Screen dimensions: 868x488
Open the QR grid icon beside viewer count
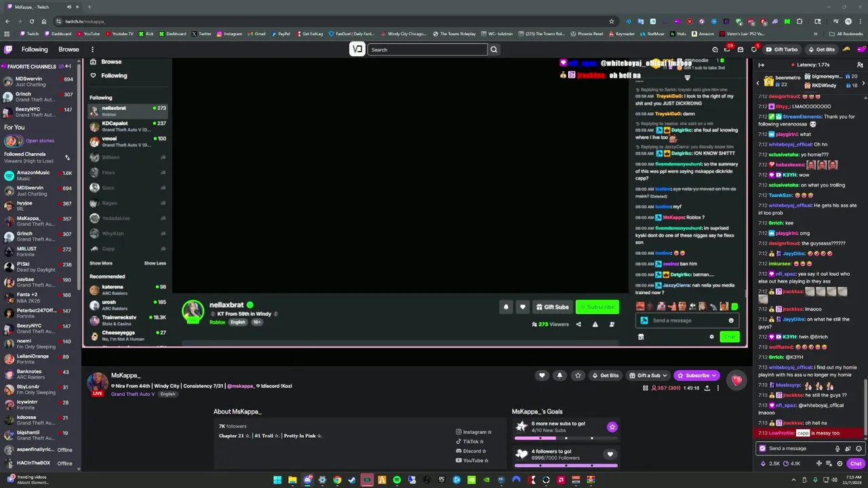click(x=645, y=388)
